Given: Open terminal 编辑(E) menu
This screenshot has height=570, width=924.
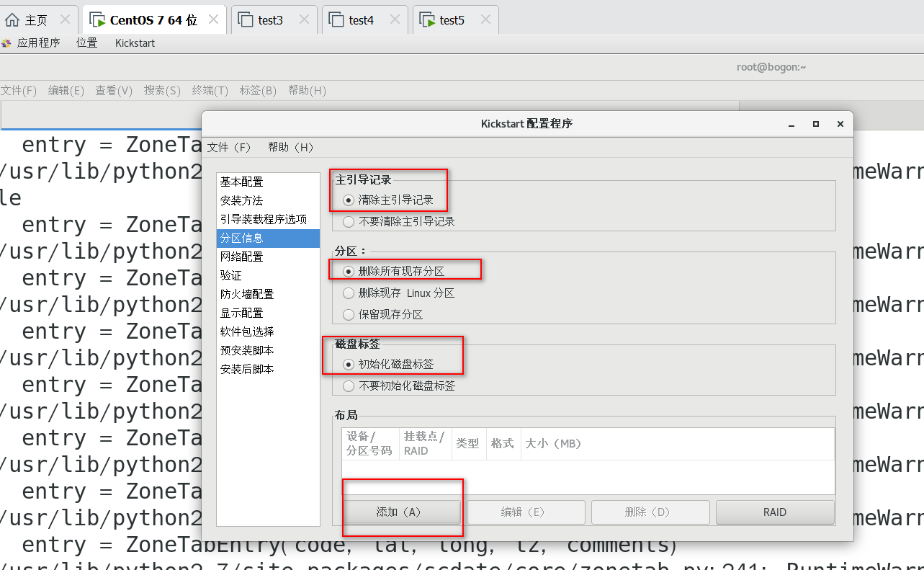Looking at the screenshot, I should click(66, 91).
